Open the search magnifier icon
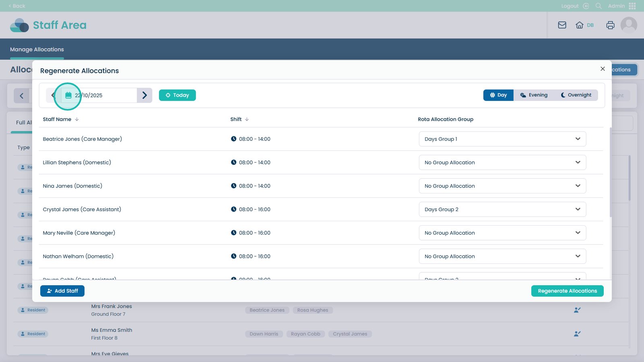Image resolution: width=644 pixels, height=362 pixels. click(599, 6)
